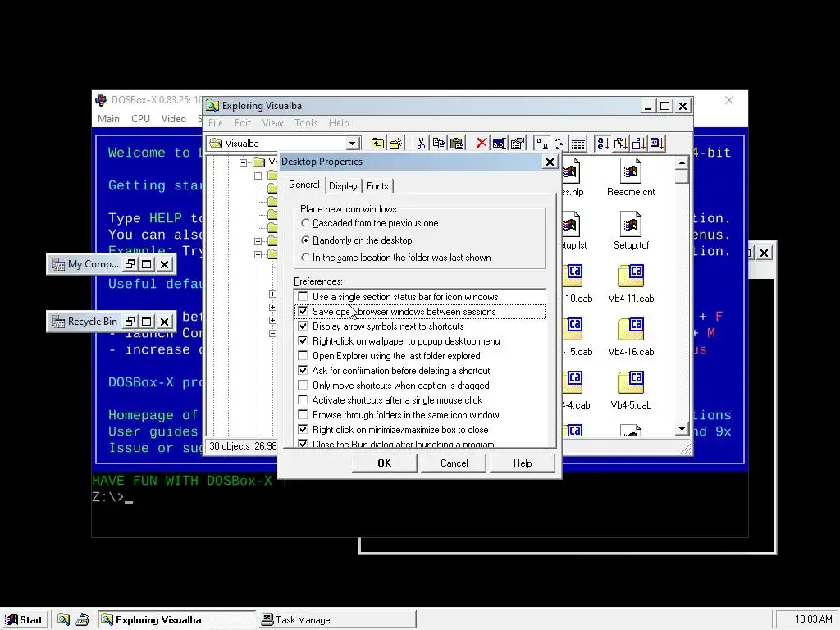Enable Browse through folders in same window
The width and height of the screenshot is (840, 630).
coord(303,414)
